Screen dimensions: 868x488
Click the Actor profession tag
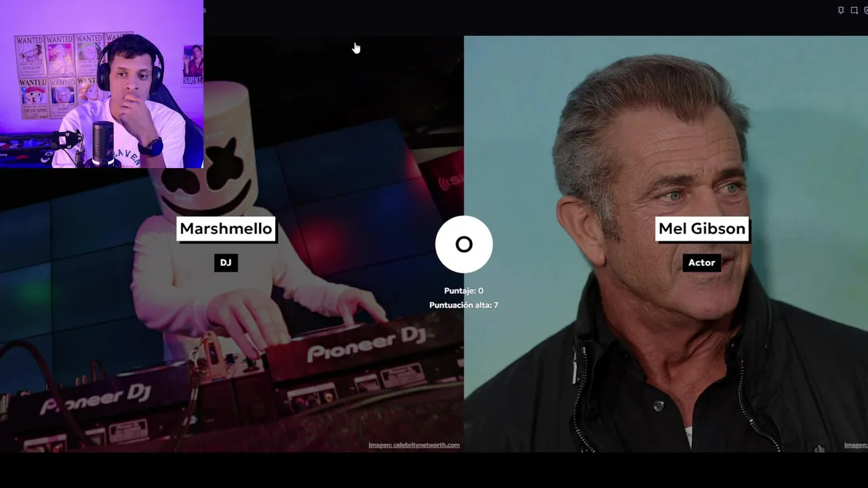coord(702,263)
